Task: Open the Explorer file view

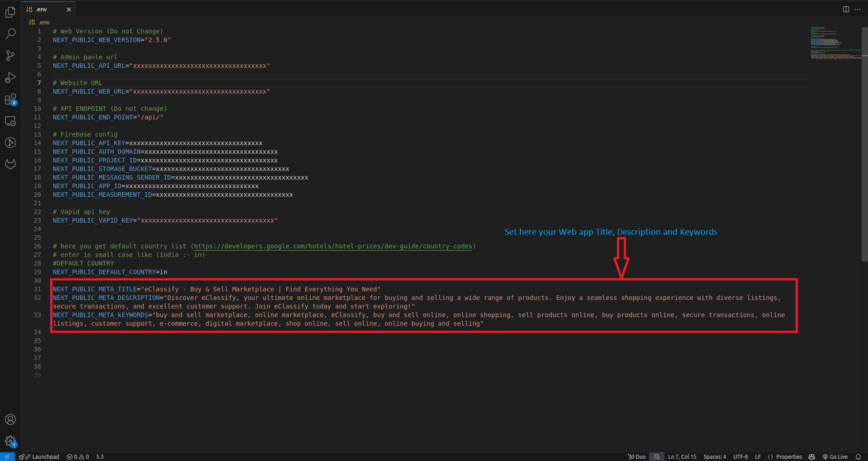Action: (10, 12)
